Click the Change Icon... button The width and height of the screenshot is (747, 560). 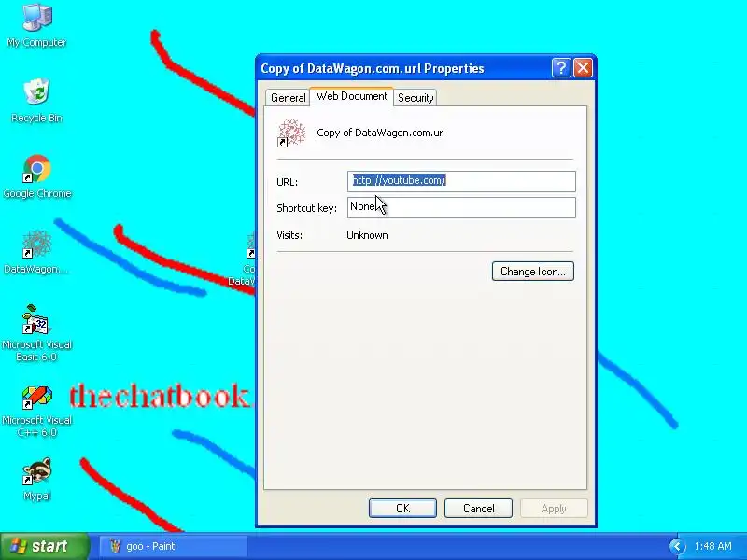pos(532,272)
